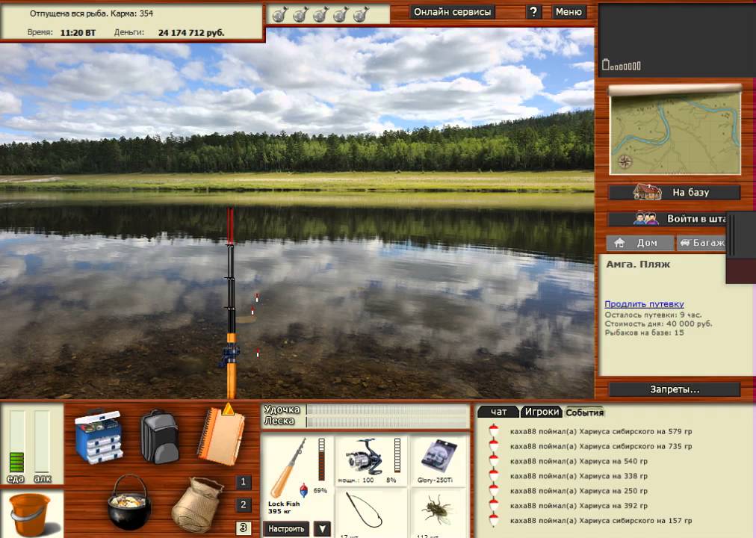The height and width of the screenshot is (538, 756).
Task: Open the black groundbait cooking pot
Action: 128,502
